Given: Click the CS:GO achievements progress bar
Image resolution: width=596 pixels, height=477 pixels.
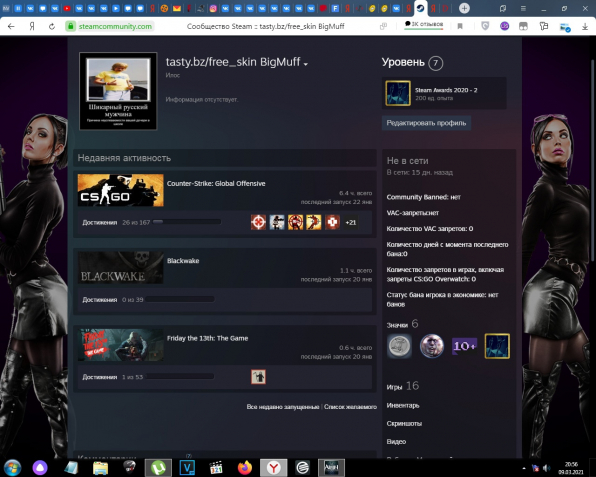Looking at the screenshot, I should point(187,222).
